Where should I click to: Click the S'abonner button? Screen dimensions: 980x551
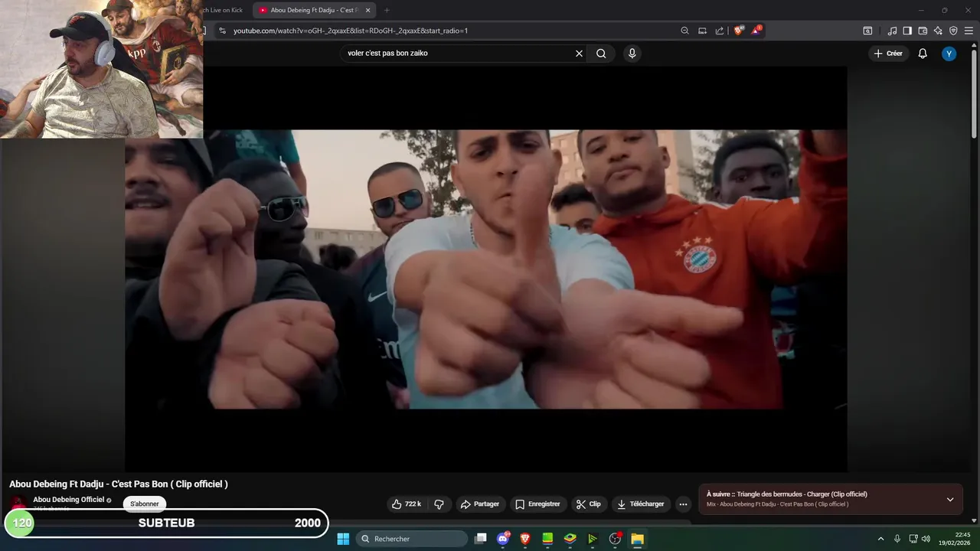(x=145, y=504)
